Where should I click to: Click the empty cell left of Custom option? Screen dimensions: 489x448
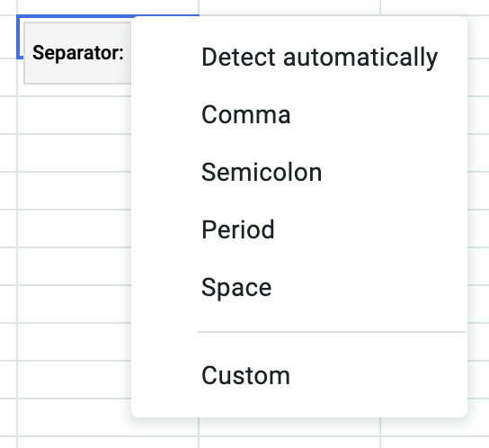(75, 380)
